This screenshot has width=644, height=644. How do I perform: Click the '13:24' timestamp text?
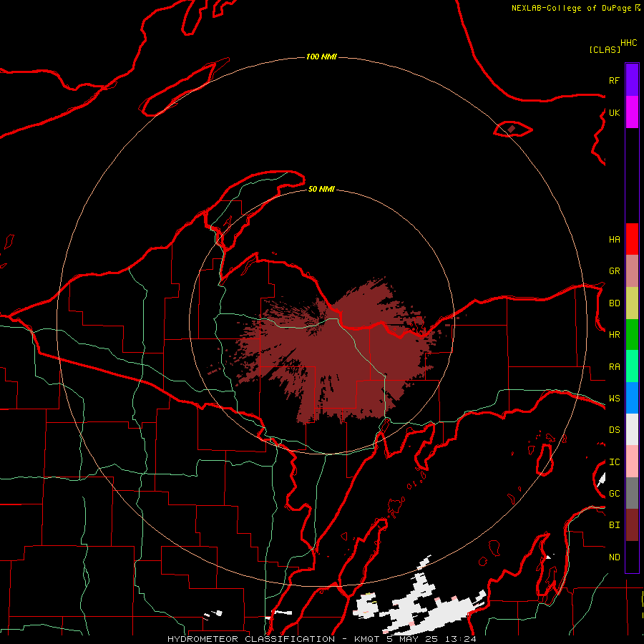tap(461, 639)
